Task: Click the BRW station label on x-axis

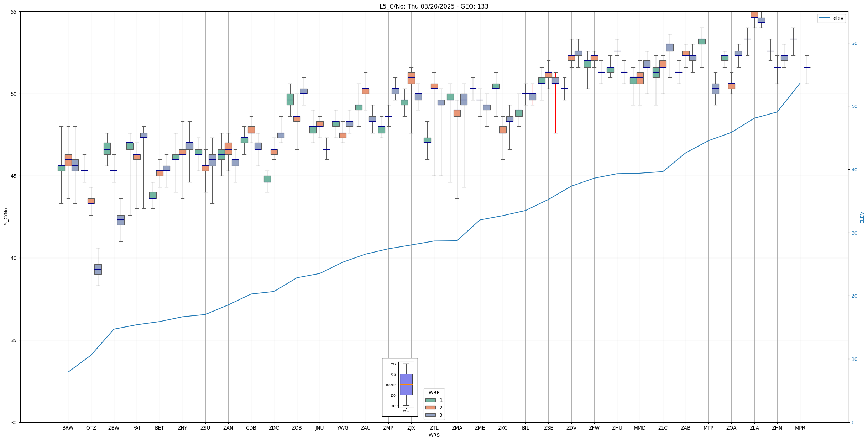Action: [x=68, y=428]
